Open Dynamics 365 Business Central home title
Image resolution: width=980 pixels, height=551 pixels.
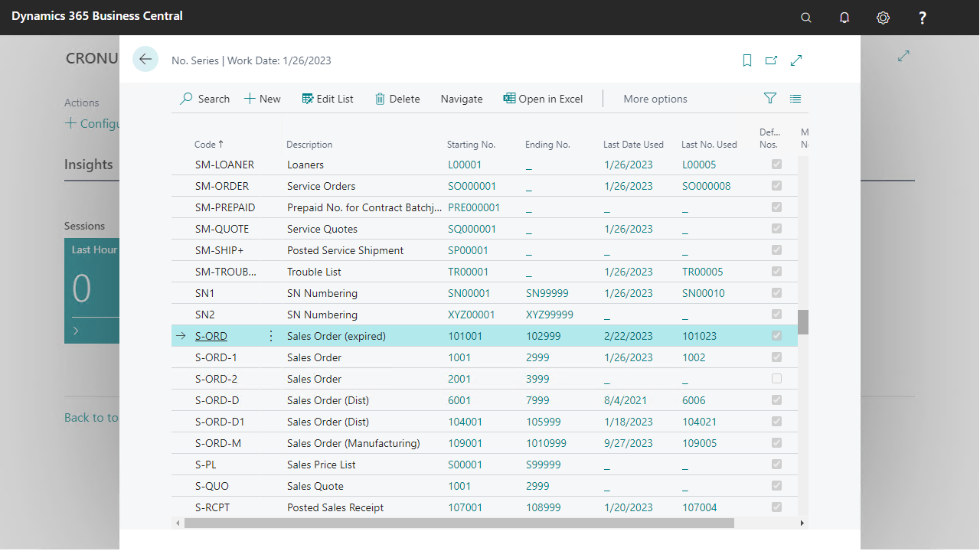pyautogui.click(x=97, y=15)
